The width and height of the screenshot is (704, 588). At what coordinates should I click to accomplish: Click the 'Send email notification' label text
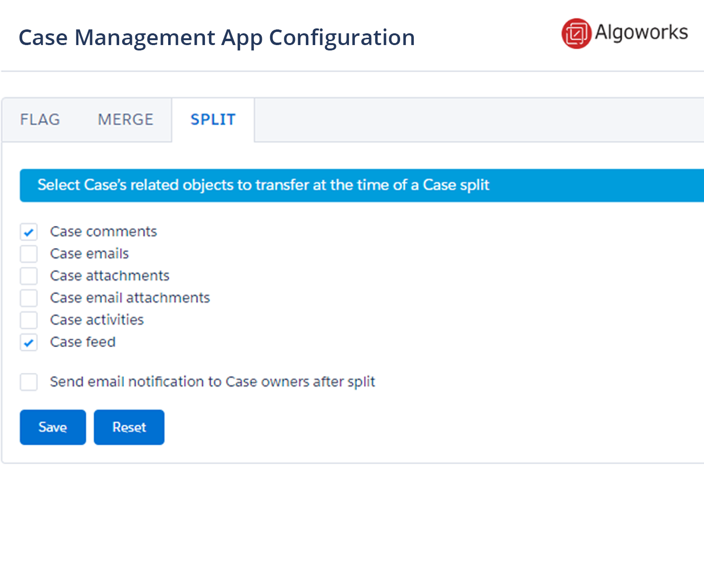212,382
